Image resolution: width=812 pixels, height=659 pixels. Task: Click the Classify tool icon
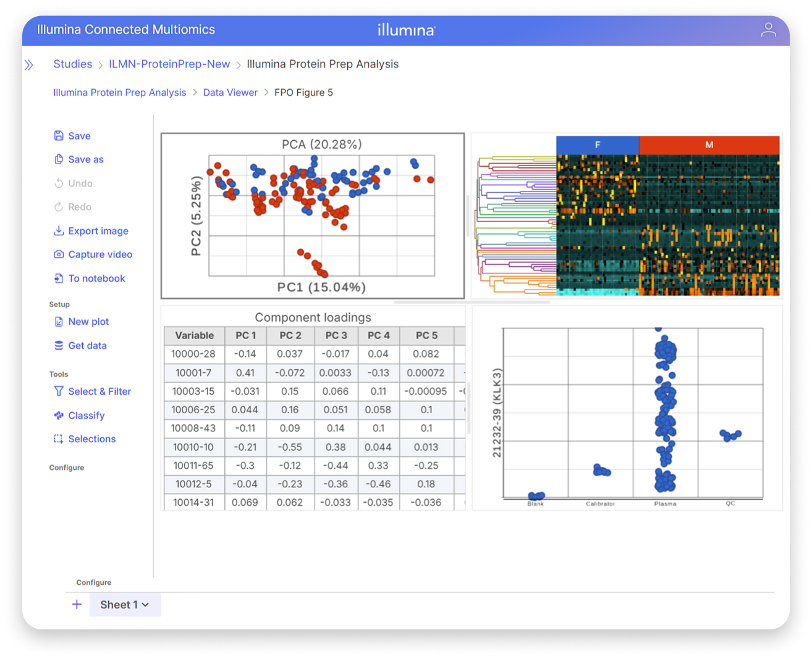coord(59,416)
